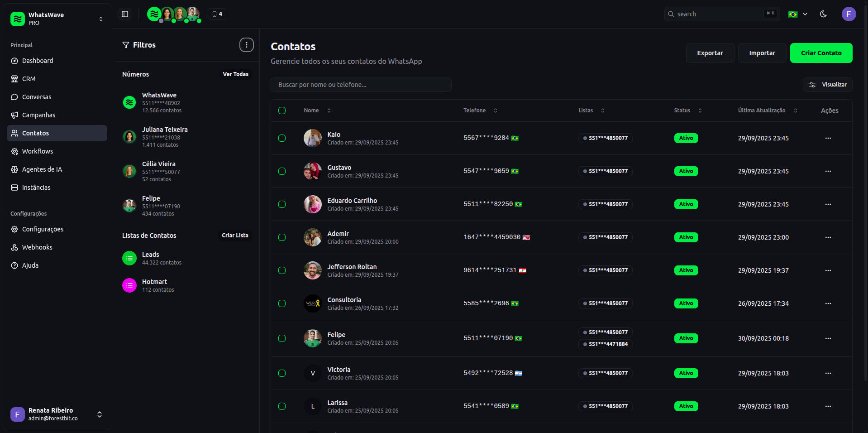Check the Jefferson Roltan row checkbox
The height and width of the screenshot is (433, 868).
[x=282, y=270]
